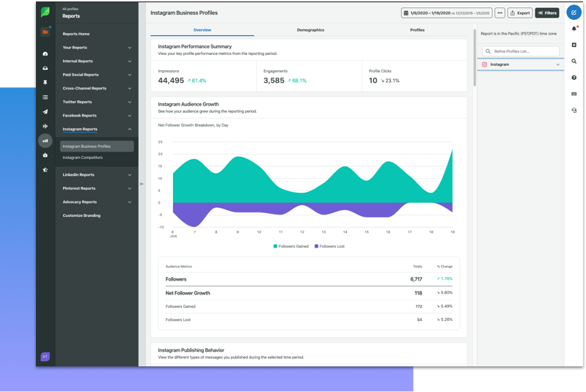This screenshot has width=586, height=392.
Task: Open the orange folder icon in sidebar
Action: point(45,32)
